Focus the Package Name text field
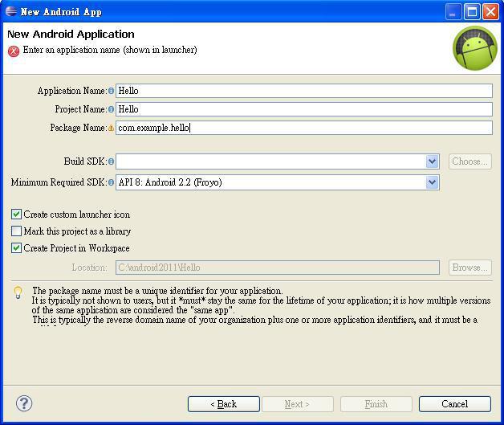This screenshot has height=425, width=504. 303,128
